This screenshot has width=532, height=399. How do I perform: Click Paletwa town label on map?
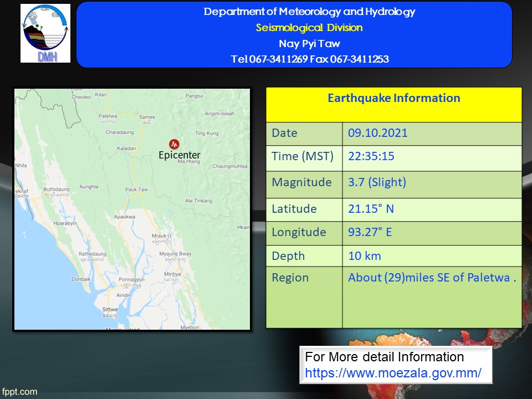point(108,116)
